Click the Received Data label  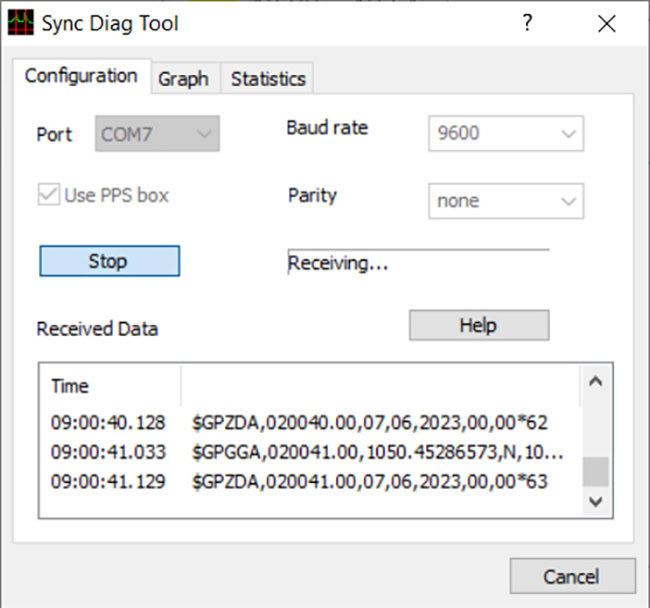click(97, 329)
